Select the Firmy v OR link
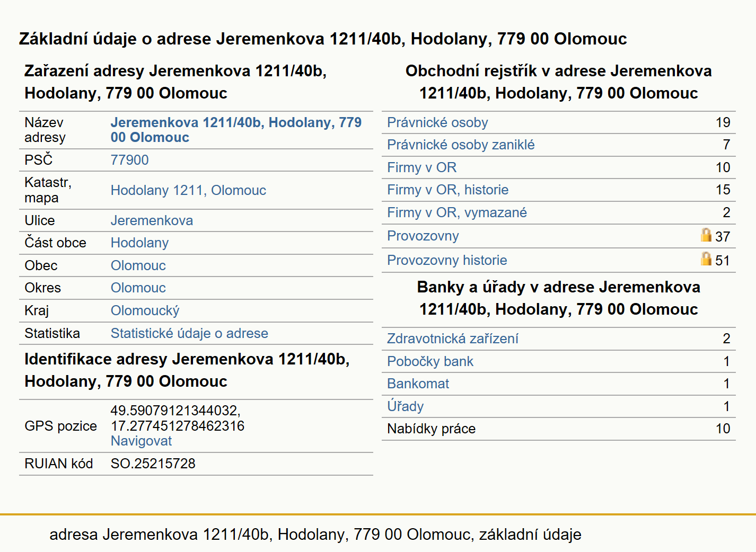Viewport: 756px width, 552px height. (x=421, y=167)
